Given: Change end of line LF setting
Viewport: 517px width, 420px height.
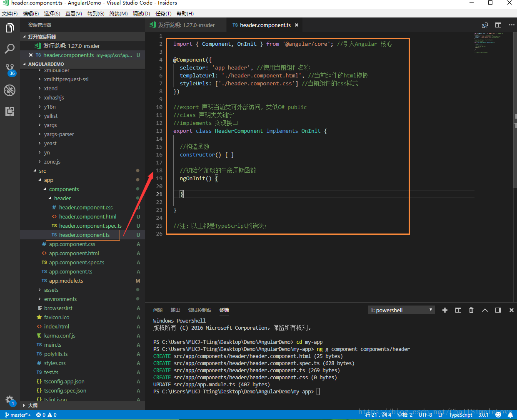Looking at the screenshot, I should point(441,415).
